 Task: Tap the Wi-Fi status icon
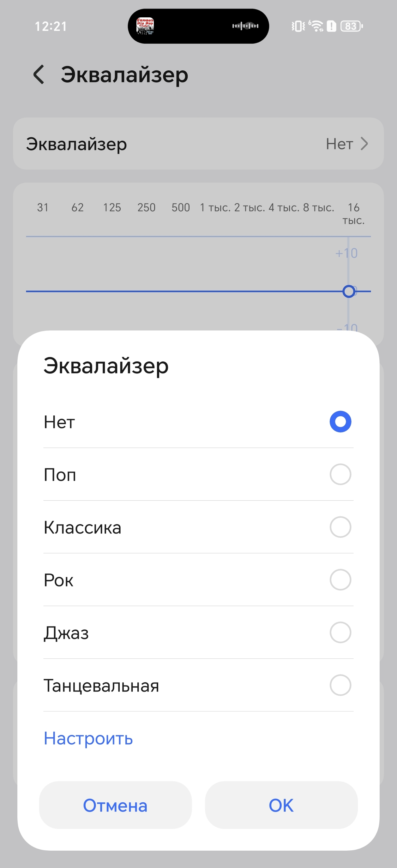coord(316,26)
